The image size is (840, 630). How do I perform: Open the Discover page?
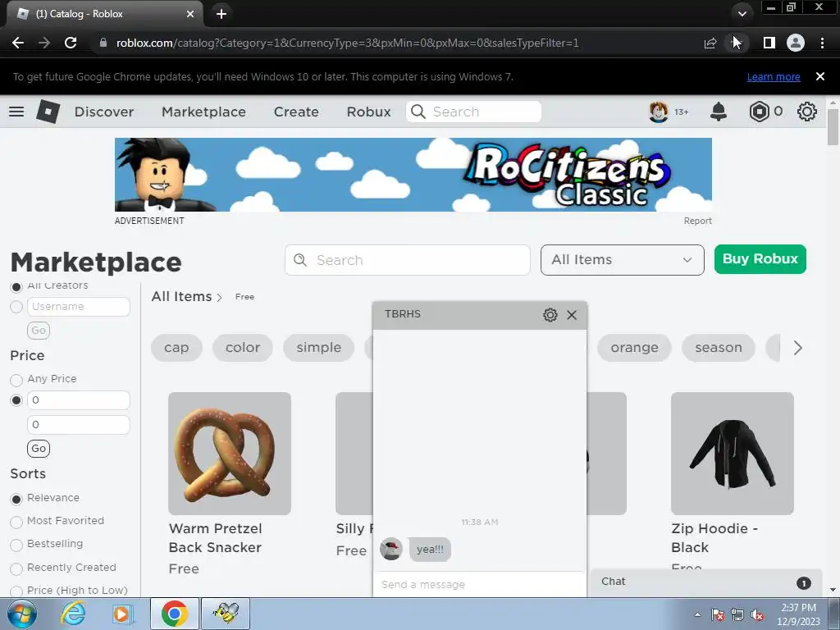tap(104, 112)
